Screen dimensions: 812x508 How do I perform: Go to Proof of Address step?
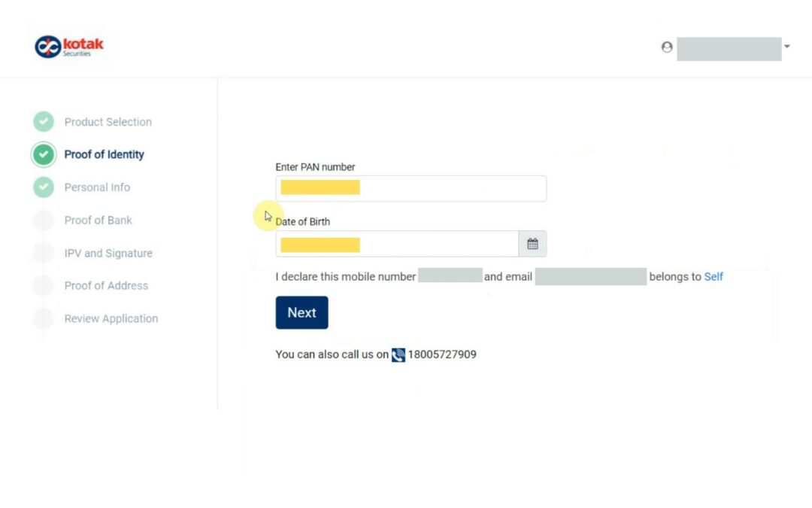click(x=106, y=286)
